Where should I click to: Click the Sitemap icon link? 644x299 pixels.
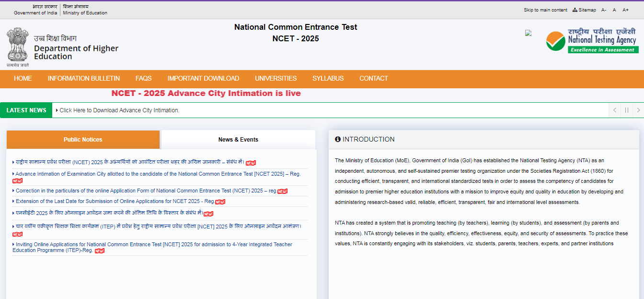(x=584, y=10)
